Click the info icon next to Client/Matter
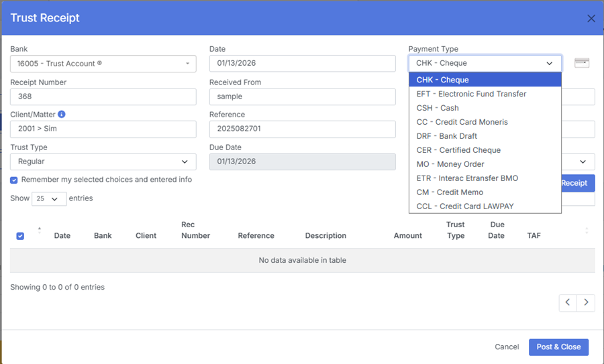This screenshot has height=364, width=604. [62, 115]
